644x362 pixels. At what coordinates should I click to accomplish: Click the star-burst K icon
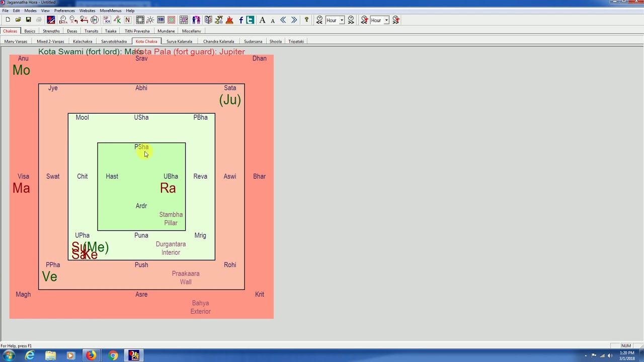(150, 20)
